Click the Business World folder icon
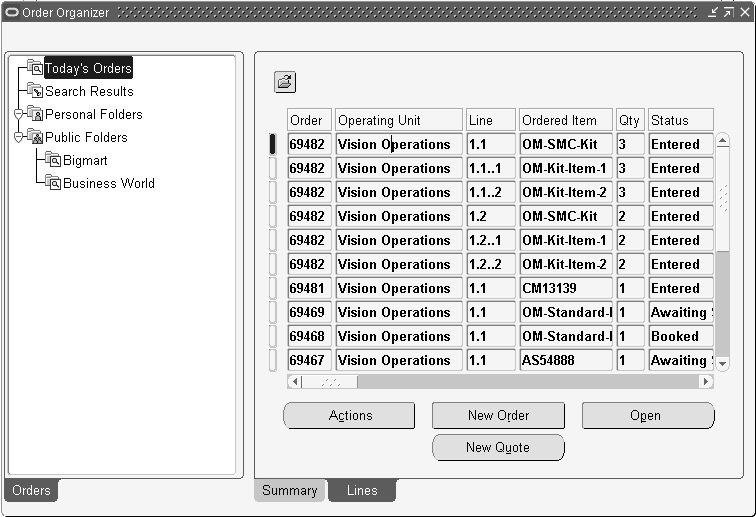The height and width of the screenshot is (517, 756). click(x=53, y=182)
